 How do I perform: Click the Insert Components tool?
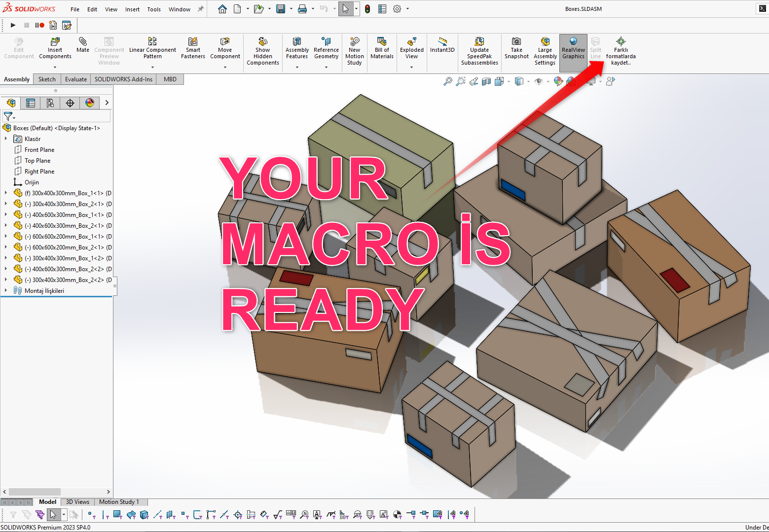point(55,48)
